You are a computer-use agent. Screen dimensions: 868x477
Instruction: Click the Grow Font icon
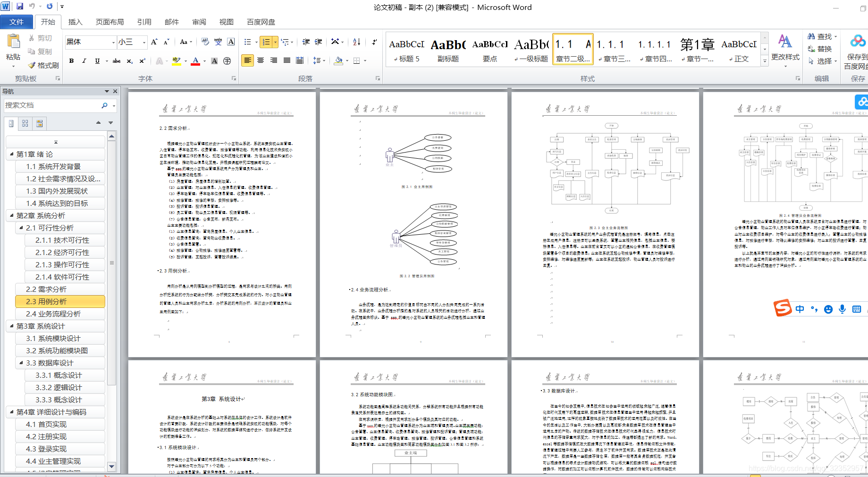pos(154,42)
